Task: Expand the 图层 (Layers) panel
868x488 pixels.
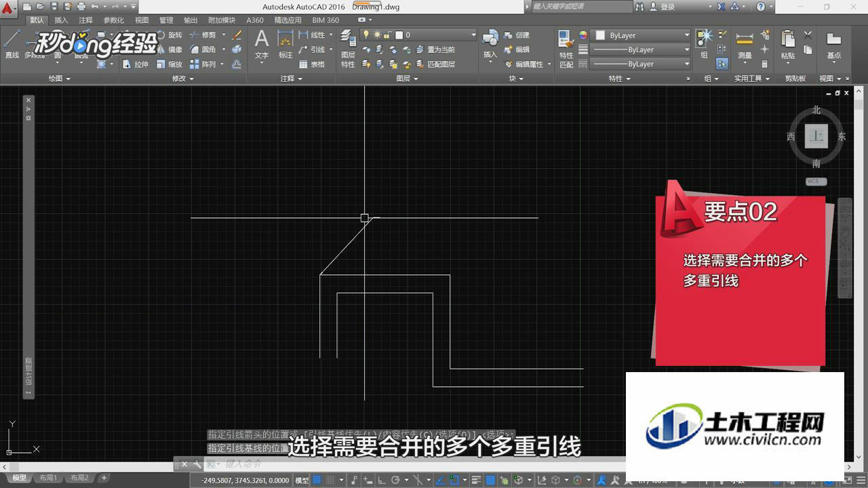Action: (x=407, y=79)
